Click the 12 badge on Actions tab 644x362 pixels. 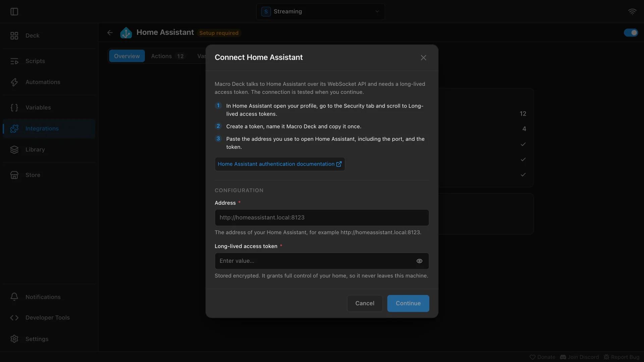click(x=180, y=56)
